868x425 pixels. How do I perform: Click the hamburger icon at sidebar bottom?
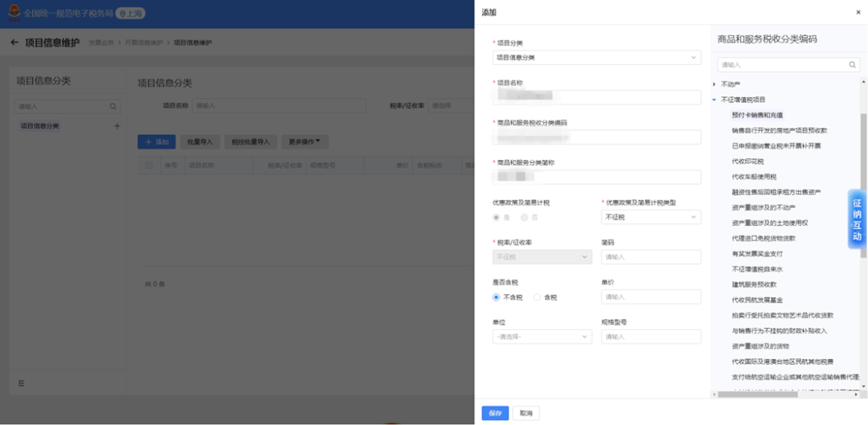pyautogui.click(x=21, y=383)
